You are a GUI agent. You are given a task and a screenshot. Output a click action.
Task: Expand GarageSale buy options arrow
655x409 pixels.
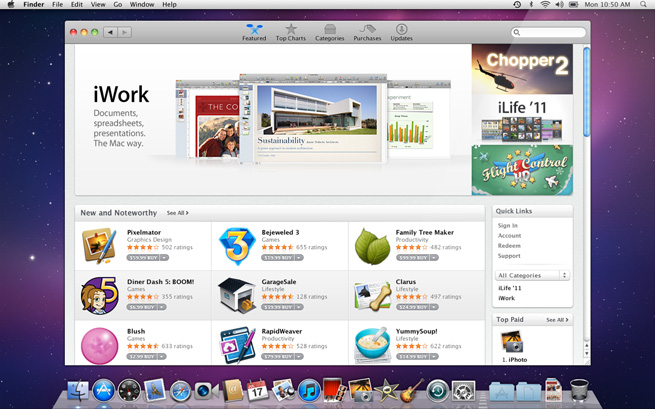[299, 307]
